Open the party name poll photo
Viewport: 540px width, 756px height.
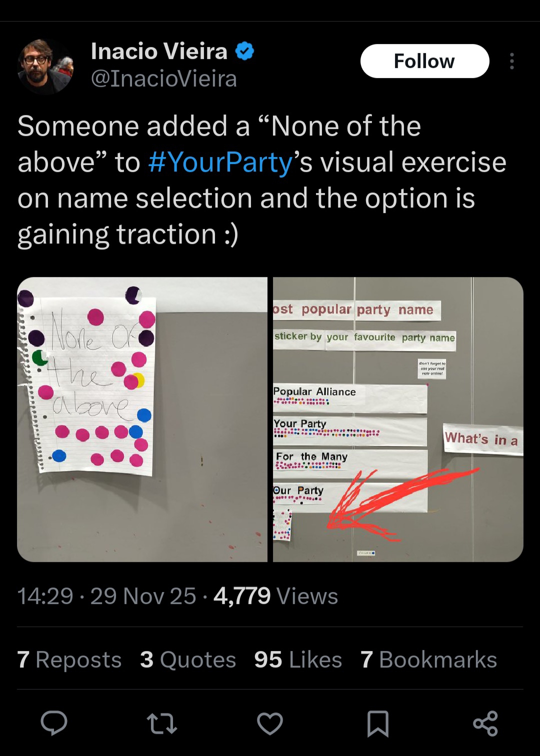coord(398,419)
